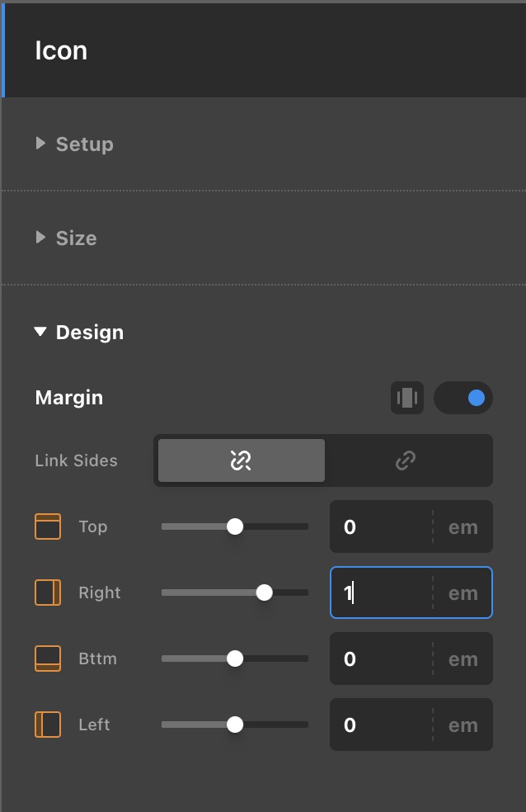Click the Right margin slider handle
Image resolution: width=526 pixels, height=812 pixels.
click(265, 592)
